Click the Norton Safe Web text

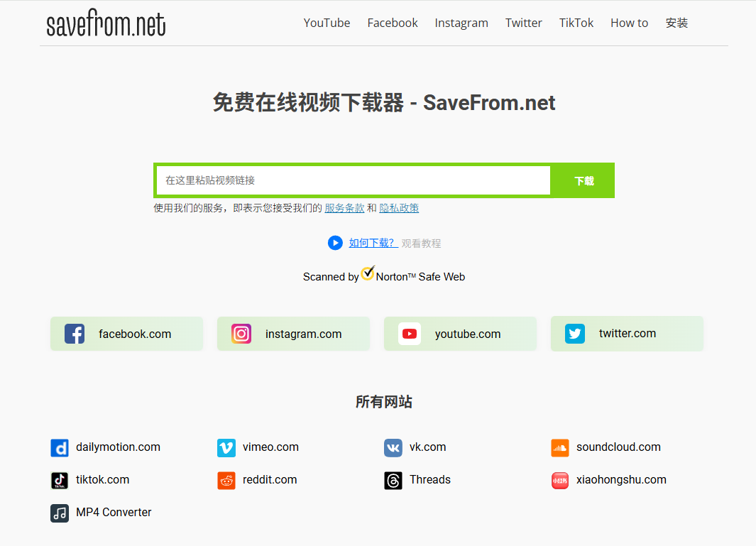click(420, 277)
